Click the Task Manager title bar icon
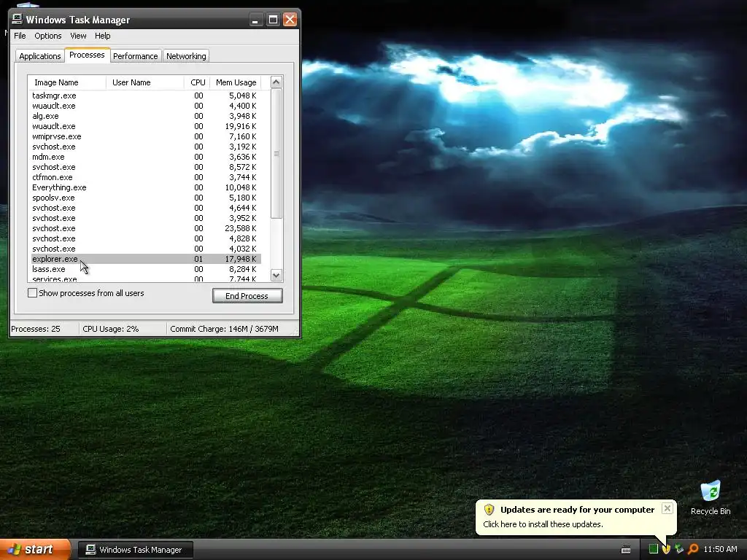 click(x=18, y=19)
